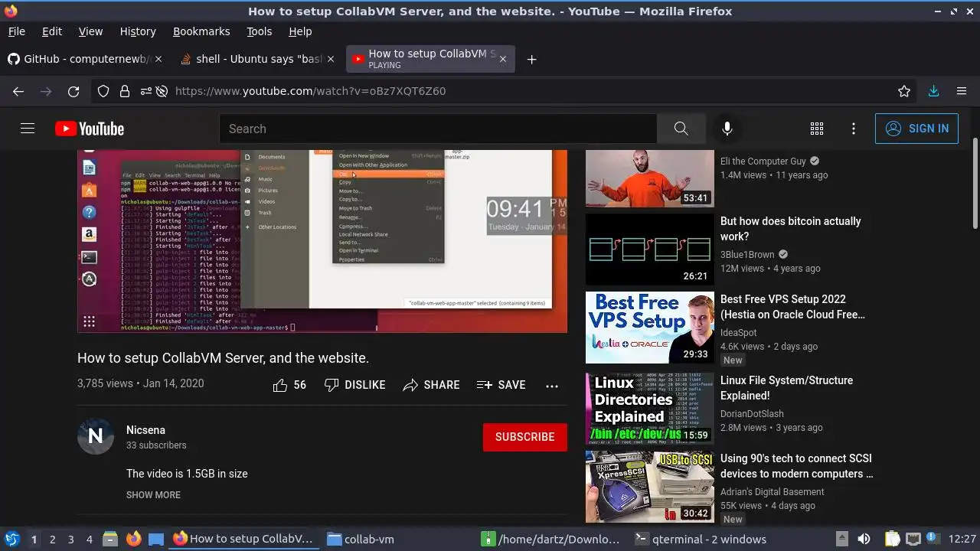980x551 pixels.
Task: Save the video to a playlist
Action: 501,385
